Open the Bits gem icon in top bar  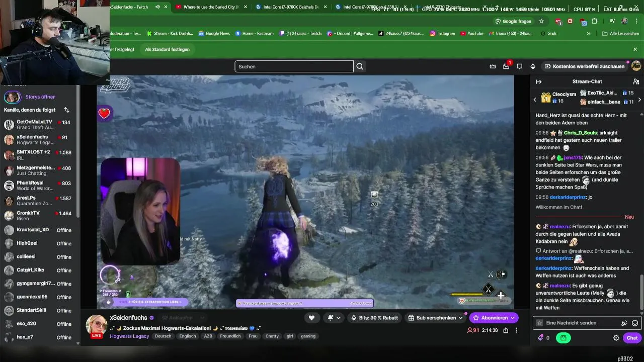coord(533,66)
